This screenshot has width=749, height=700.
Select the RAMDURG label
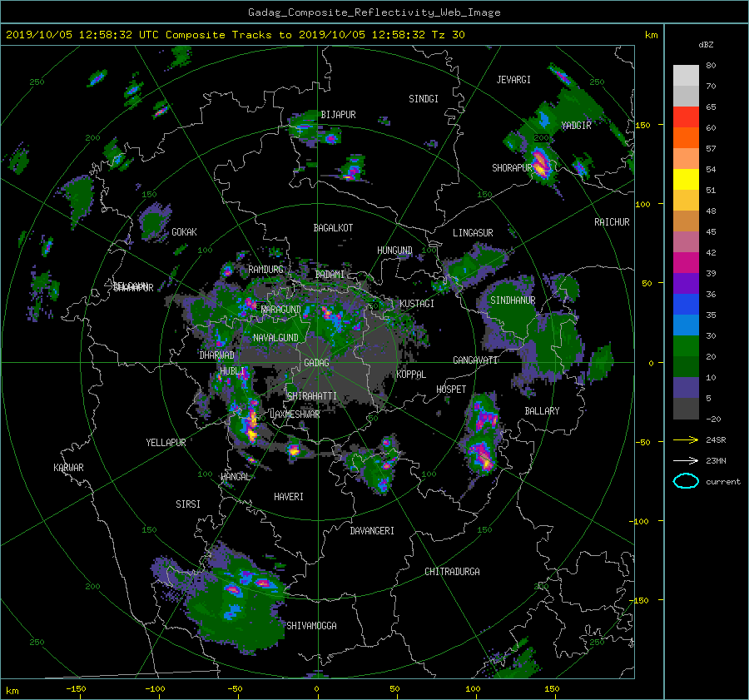[265, 270]
